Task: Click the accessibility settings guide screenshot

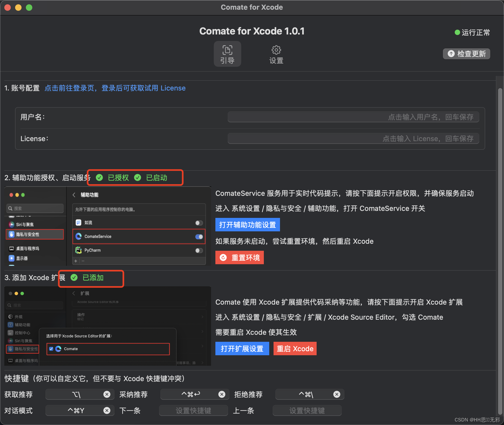Action: tap(108, 226)
